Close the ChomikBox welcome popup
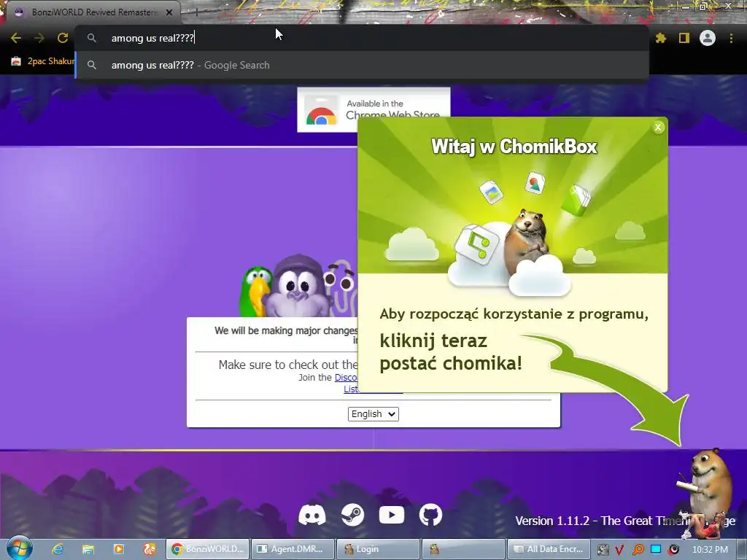This screenshot has width=747, height=560. tap(658, 127)
